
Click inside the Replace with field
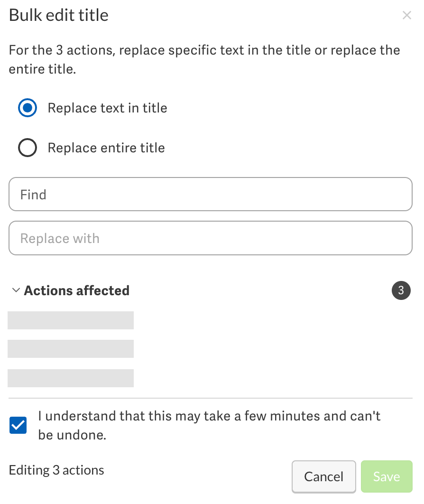click(x=211, y=238)
